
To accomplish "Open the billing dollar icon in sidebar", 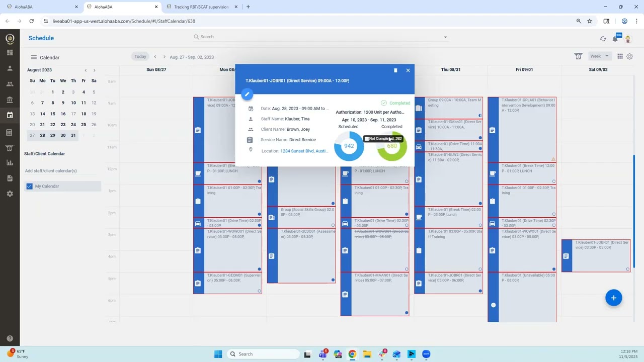I will pyautogui.click(x=10, y=148).
